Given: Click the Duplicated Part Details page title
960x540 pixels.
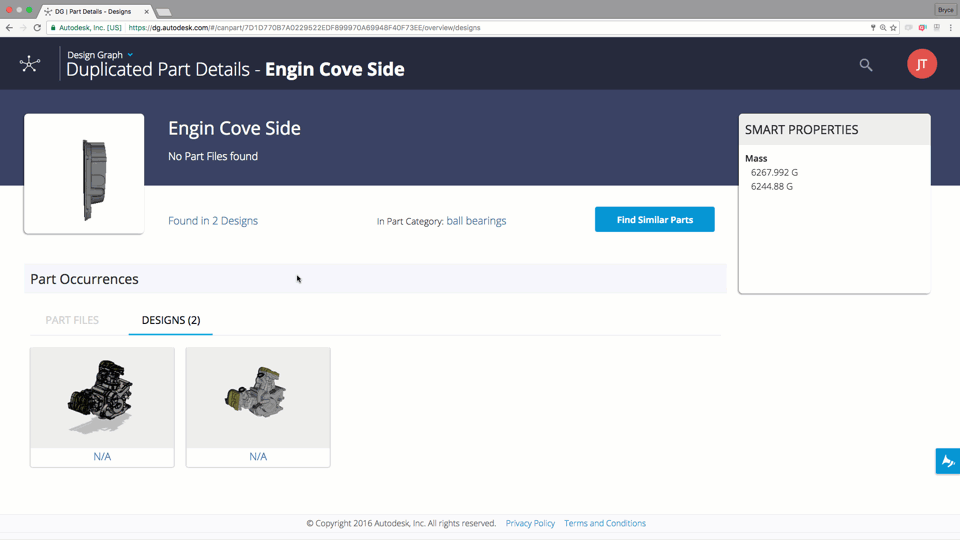Looking at the screenshot, I should [235, 69].
